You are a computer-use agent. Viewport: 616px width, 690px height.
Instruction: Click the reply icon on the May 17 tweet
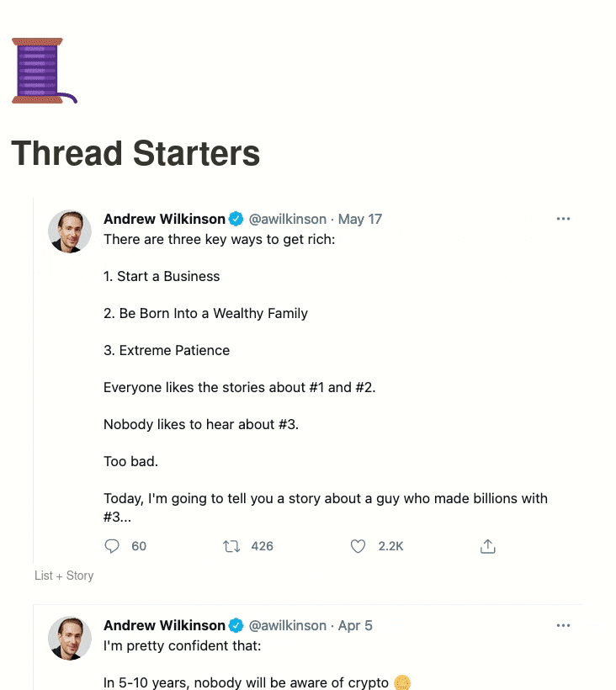[111, 545]
